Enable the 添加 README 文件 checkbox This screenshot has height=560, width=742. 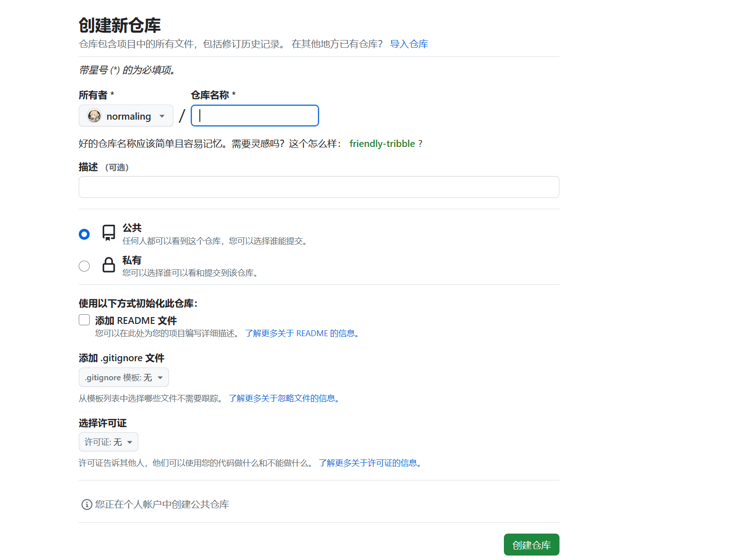(x=84, y=320)
